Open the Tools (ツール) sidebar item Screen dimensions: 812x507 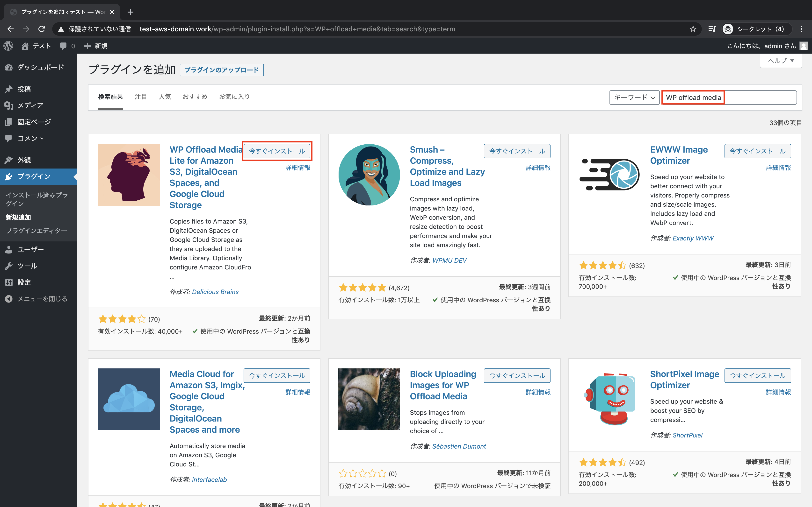coord(27,266)
